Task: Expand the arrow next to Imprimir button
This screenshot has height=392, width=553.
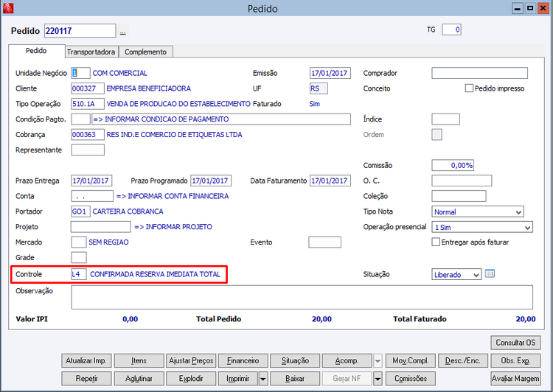Action: (x=263, y=379)
